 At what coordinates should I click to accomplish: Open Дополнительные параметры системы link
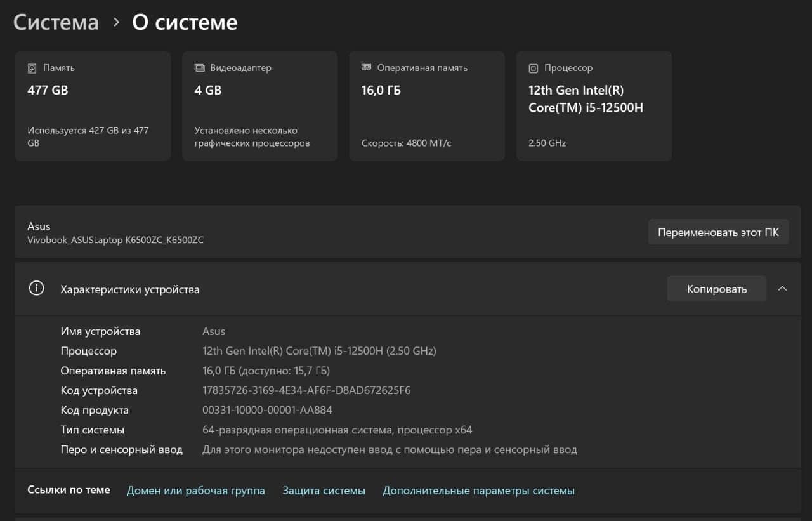pos(478,491)
